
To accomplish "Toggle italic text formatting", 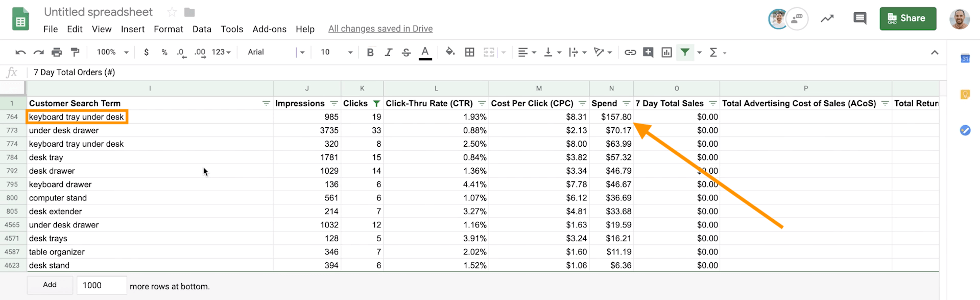I will 388,52.
